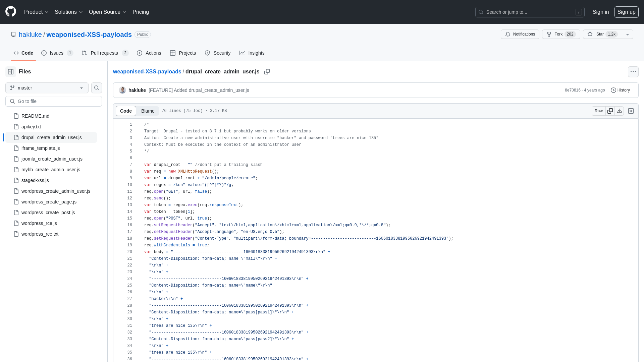Select drupal_create_admin_user.js in file tree
Image resolution: width=644 pixels, height=362 pixels.
point(51,137)
